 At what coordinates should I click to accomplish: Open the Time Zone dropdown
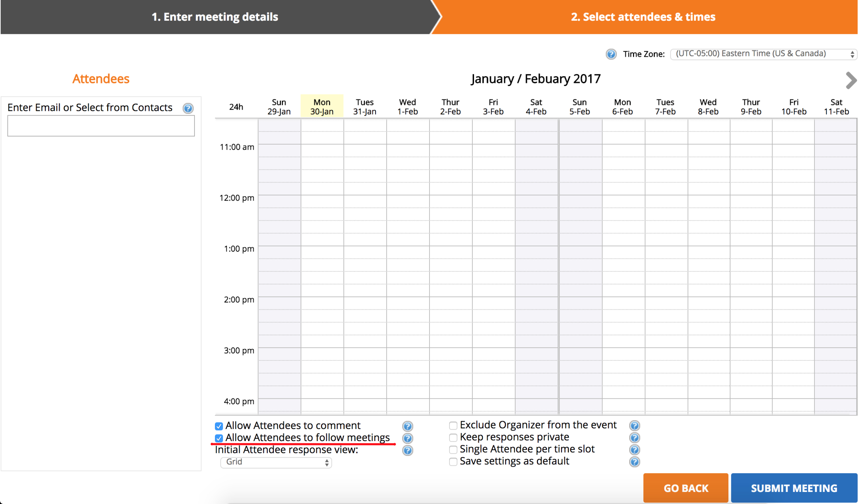pyautogui.click(x=764, y=54)
